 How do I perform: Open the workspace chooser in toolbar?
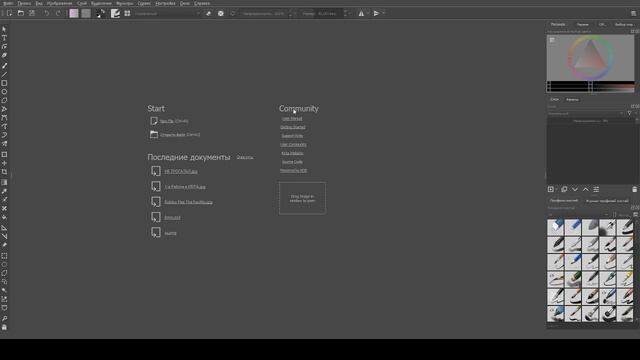(633, 13)
